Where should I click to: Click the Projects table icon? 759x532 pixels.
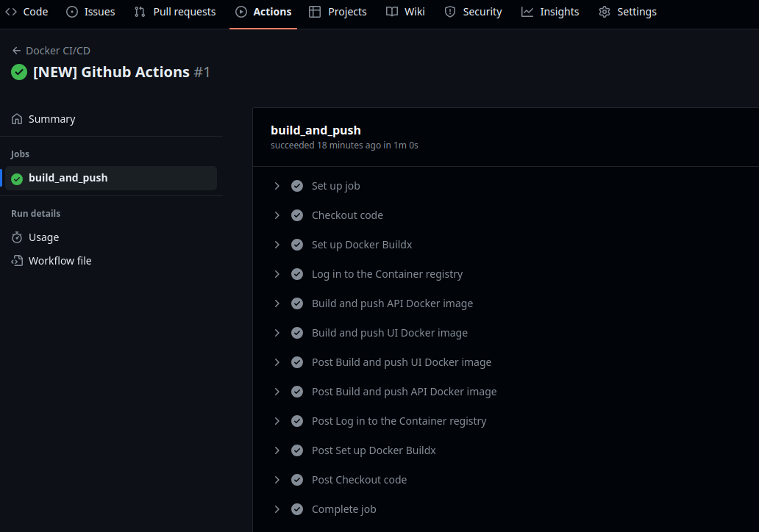click(315, 12)
